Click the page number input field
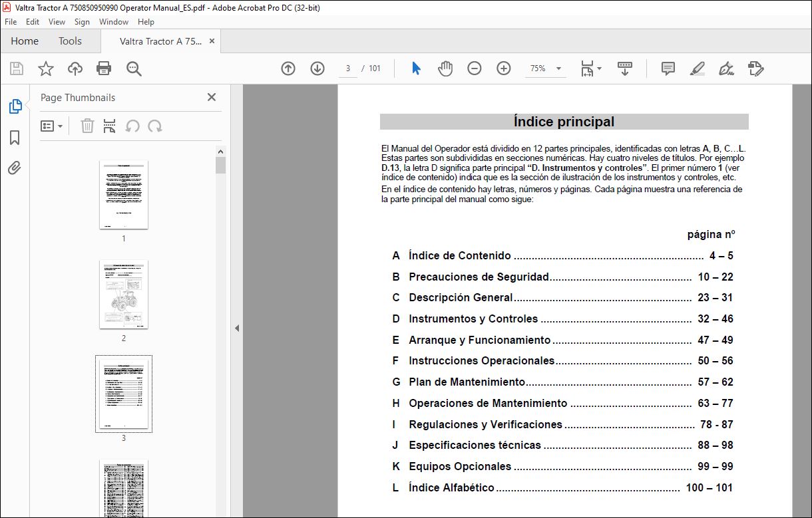 pyautogui.click(x=348, y=68)
